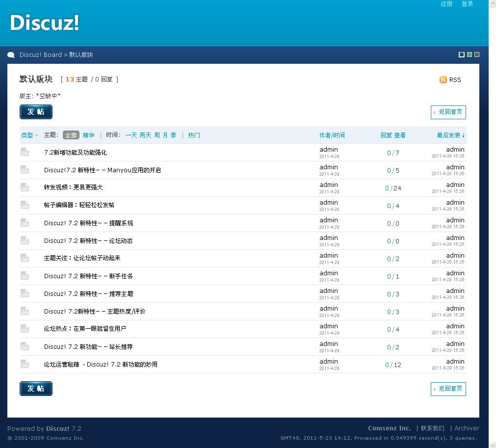Click the folder icon for the 论坛运营秘籍 thread
496x448 pixels.
25,365
